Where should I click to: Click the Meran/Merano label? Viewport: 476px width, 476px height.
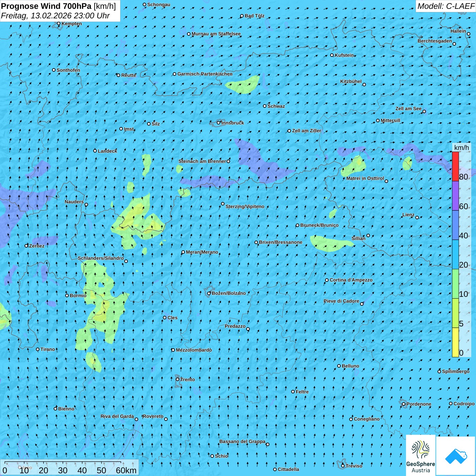point(202,252)
